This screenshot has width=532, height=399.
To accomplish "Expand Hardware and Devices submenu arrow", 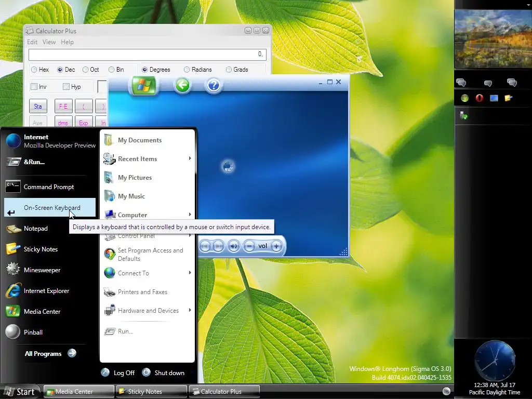I will 190,310.
